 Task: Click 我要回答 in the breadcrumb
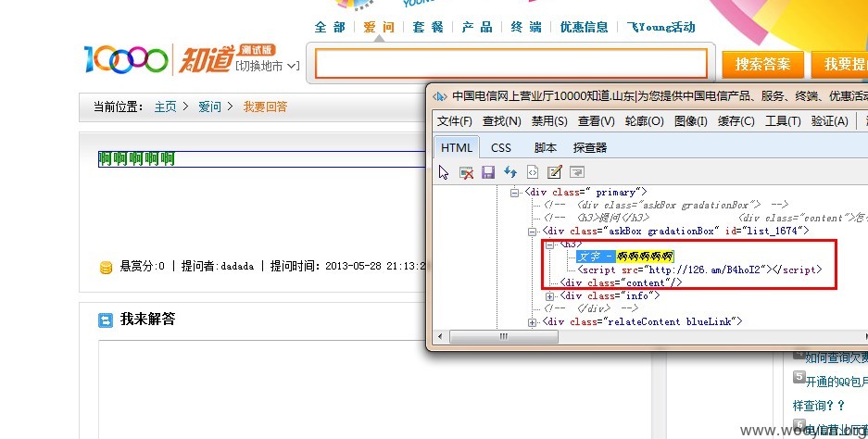click(x=265, y=107)
